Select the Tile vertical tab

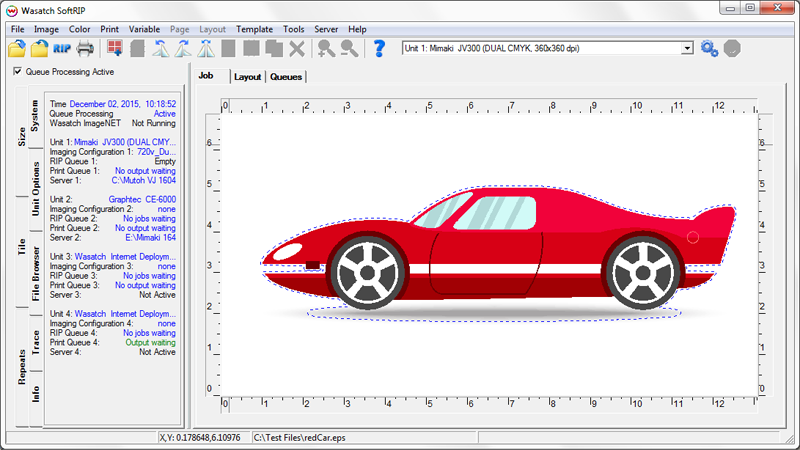pyautogui.click(x=21, y=247)
